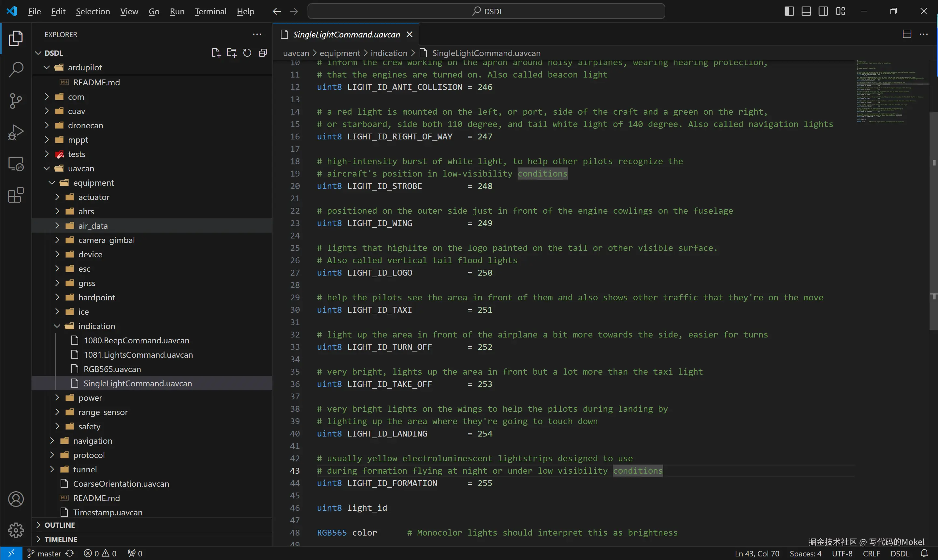This screenshot has height=560, width=938.
Task: Click the split editor icon
Action: 907,34
